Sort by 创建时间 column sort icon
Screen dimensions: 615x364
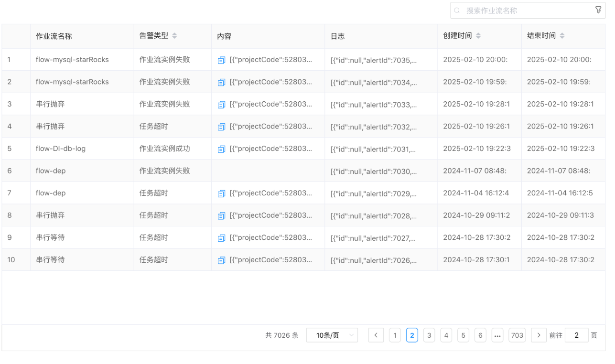coord(478,36)
